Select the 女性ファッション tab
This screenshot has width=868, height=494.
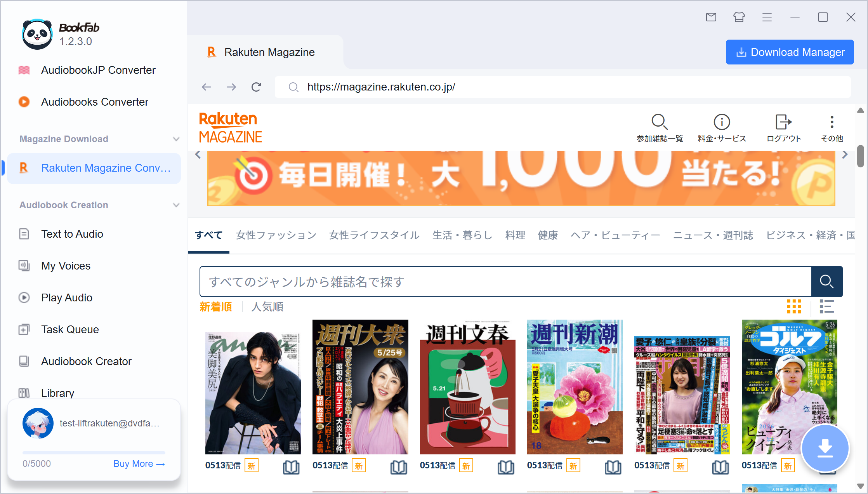click(276, 235)
